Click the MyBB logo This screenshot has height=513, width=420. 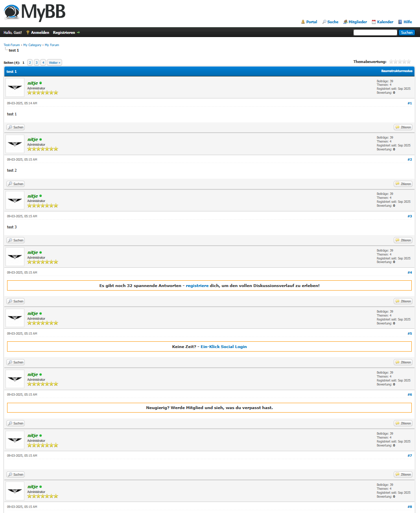[35, 12]
